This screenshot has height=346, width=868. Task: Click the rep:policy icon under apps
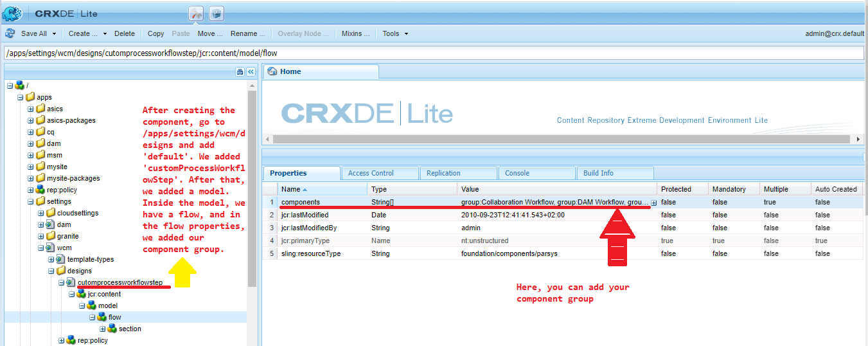(40, 190)
